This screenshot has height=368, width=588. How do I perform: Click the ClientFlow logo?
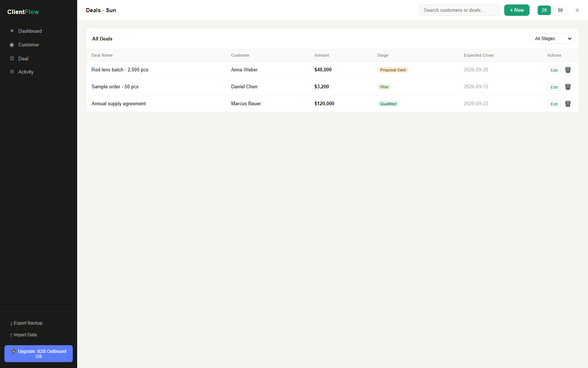point(23,12)
